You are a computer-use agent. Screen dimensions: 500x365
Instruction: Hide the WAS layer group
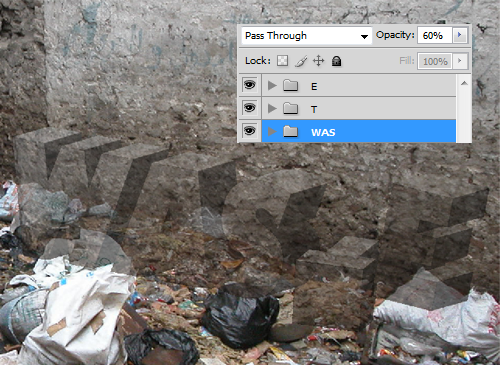coord(250,131)
